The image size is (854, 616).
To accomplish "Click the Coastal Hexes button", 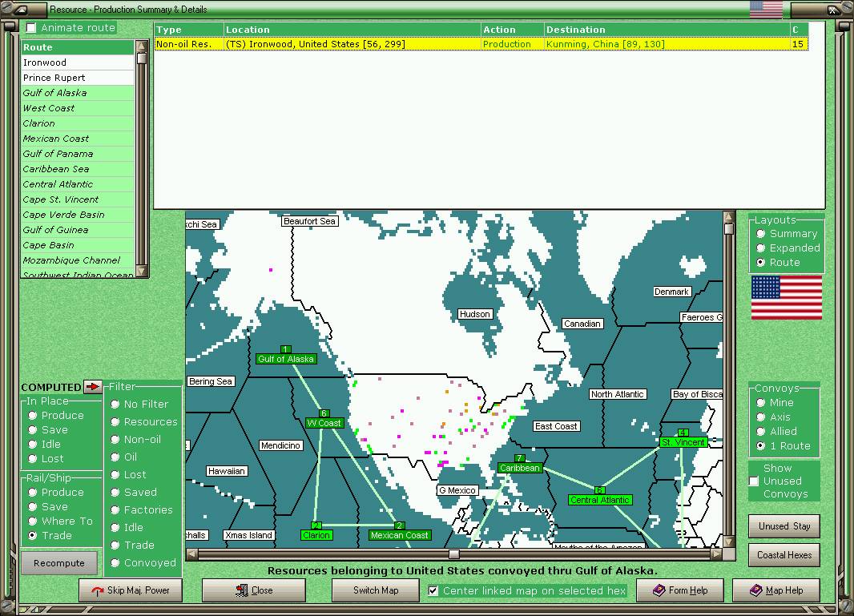I will (x=784, y=555).
